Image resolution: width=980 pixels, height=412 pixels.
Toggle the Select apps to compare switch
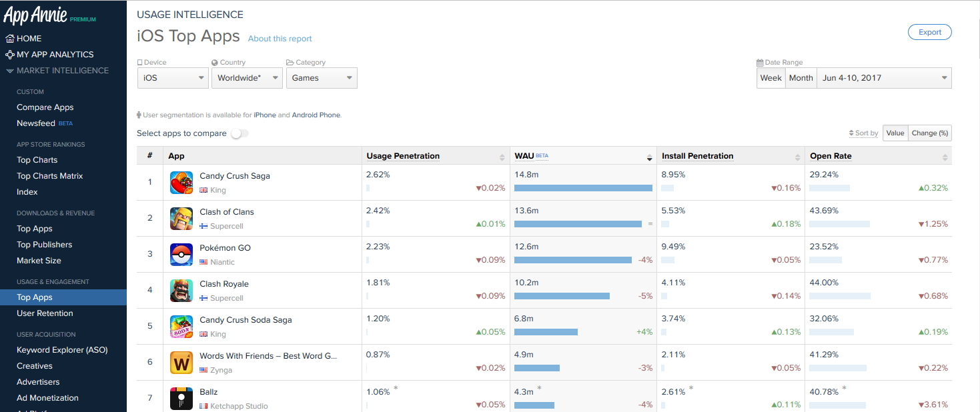(x=239, y=133)
